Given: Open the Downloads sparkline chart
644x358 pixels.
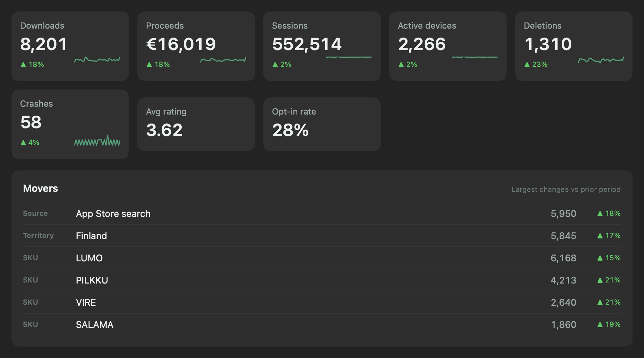Looking at the screenshot, I should coord(97,59).
